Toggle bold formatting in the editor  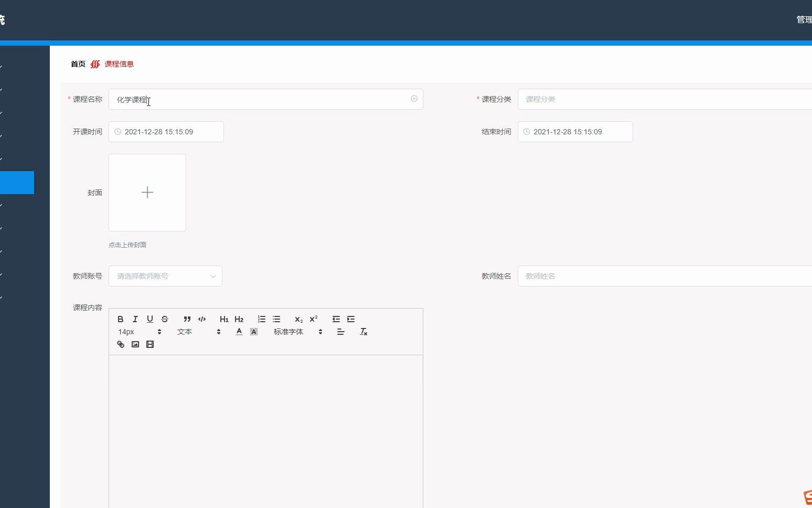120,319
